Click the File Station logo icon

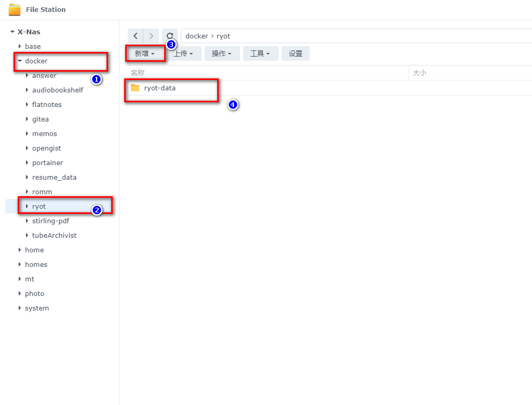click(x=15, y=9)
